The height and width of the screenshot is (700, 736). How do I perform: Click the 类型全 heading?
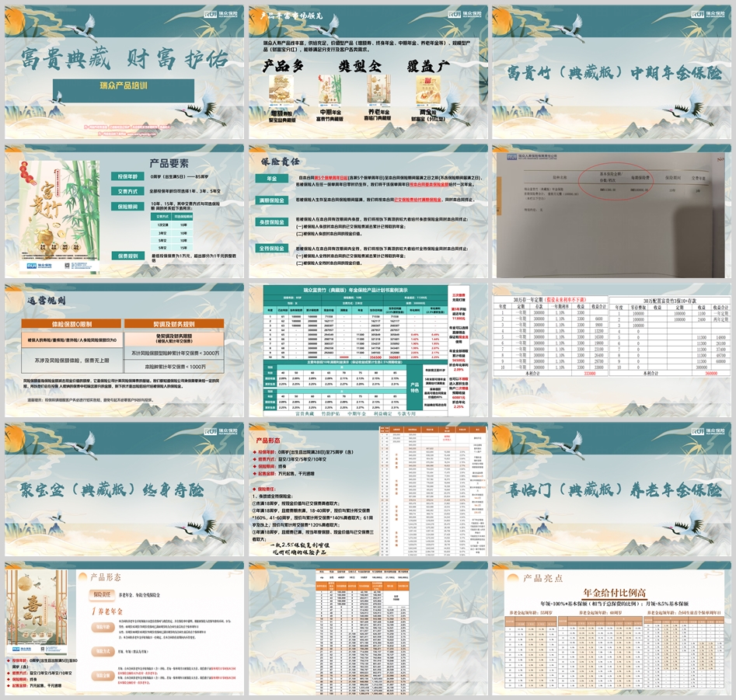tap(360, 66)
